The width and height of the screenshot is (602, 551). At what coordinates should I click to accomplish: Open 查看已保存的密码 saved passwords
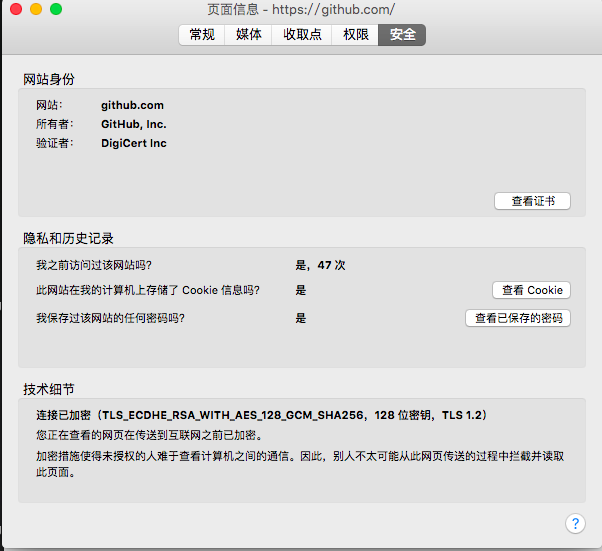[517, 318]
